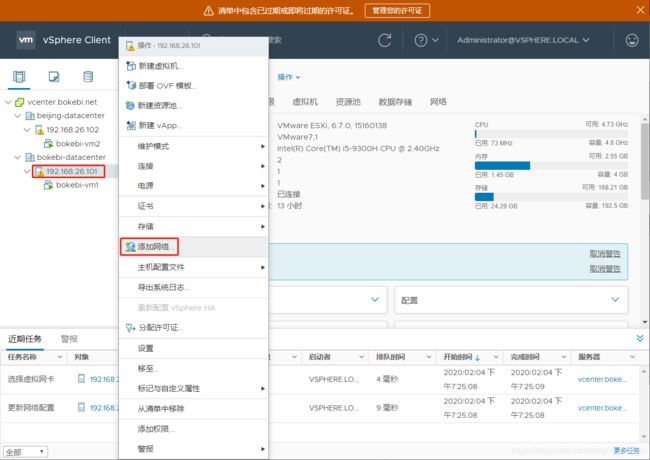Open the 全部 filter dropdown at the bottom

25,452
